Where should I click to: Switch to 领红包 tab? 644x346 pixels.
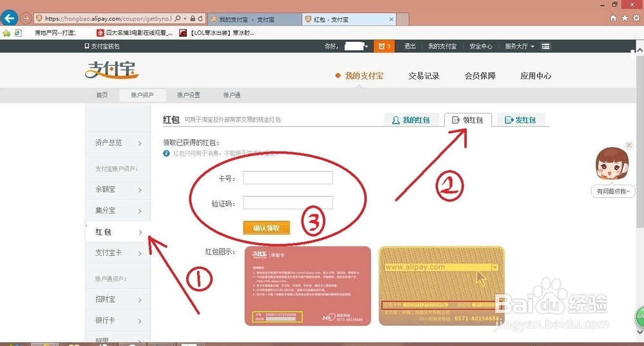pyautogui.click(x=468, y=120)
